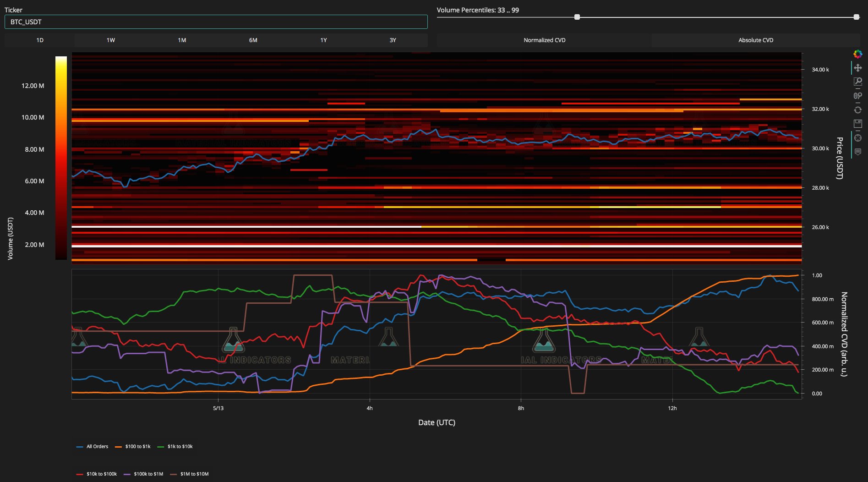
Task: Toggle the $1M to $10M legend line
Action: [189, 474]
